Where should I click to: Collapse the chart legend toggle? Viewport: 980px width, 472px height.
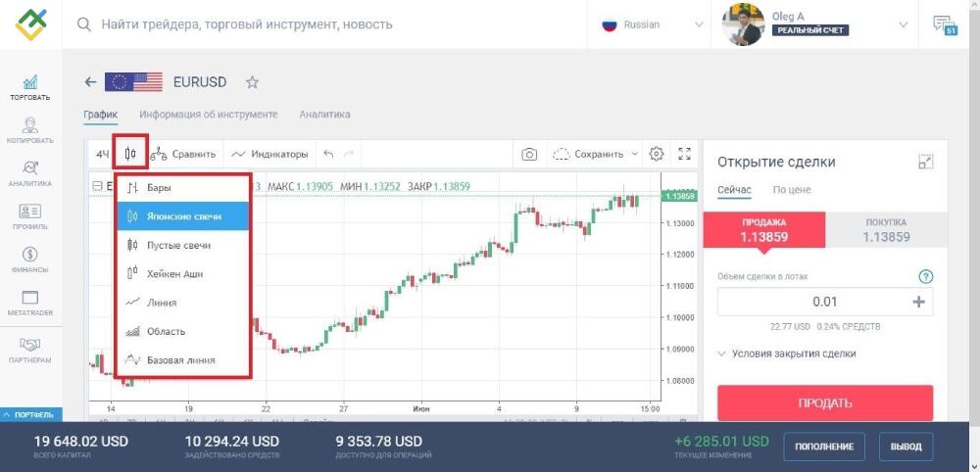click(x=97, y=186)
